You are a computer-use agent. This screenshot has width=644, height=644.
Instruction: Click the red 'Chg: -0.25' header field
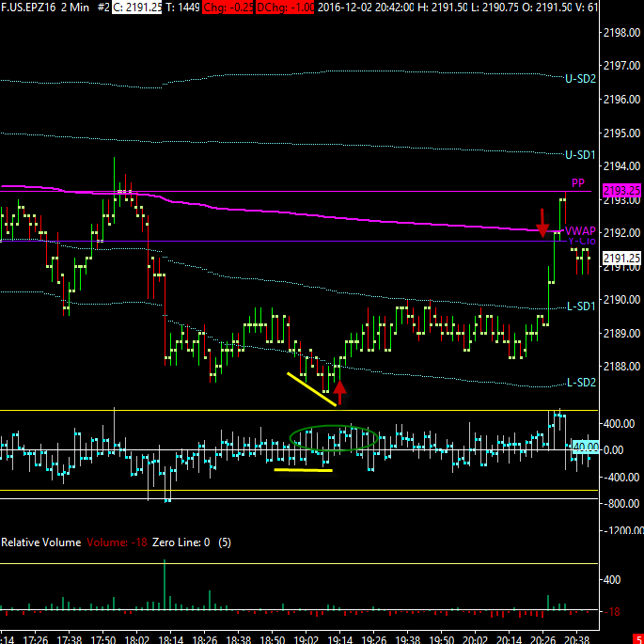pos(228,7)
